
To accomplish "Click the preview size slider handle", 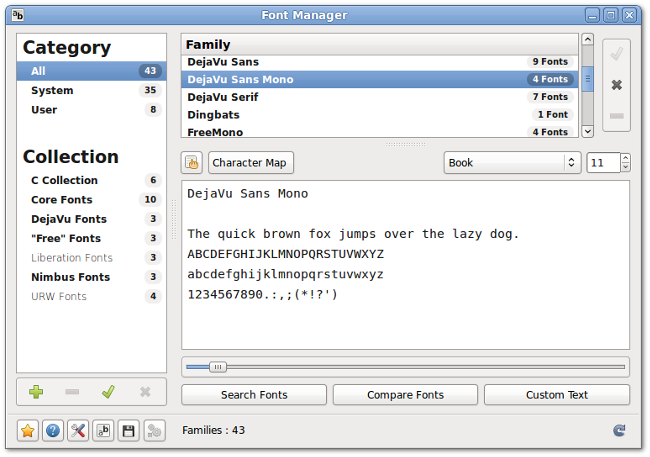I will pyautogui.click(x=218, y=367).
